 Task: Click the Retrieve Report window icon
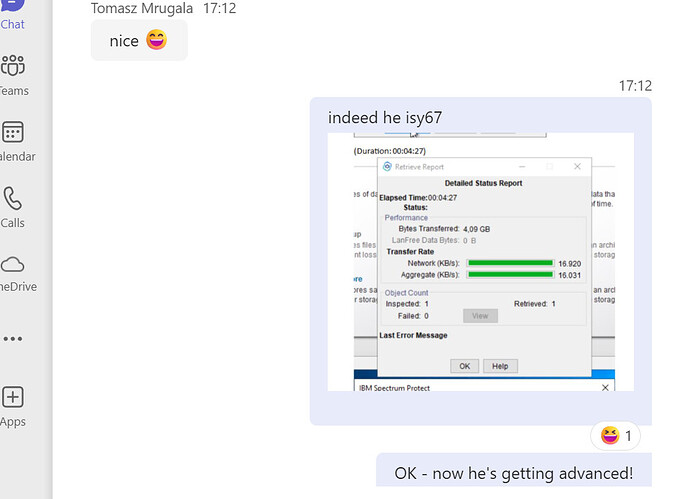pos(388,167)
